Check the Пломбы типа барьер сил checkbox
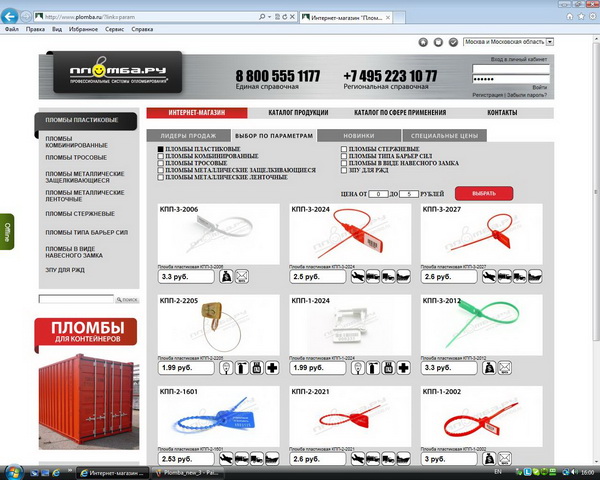The image size is (600, 480). tap(344, 156)
